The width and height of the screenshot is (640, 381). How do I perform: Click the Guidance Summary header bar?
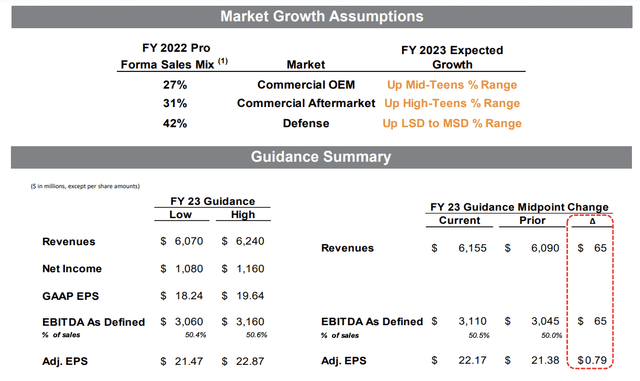point(321,157)
